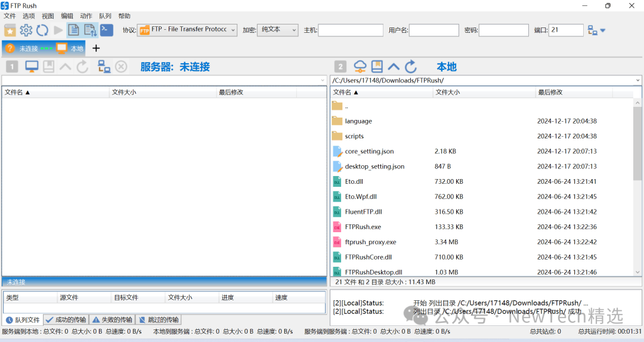
Task: Open settings with the gear icon
Action: pyautogui.click(x=26, y=30)
